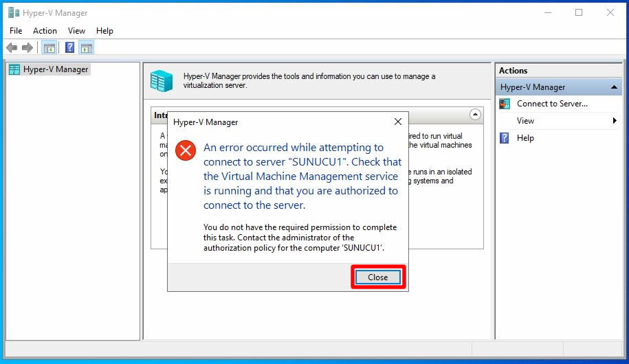Close the main Hyper-V Manager window

click(x=610, y=13)
